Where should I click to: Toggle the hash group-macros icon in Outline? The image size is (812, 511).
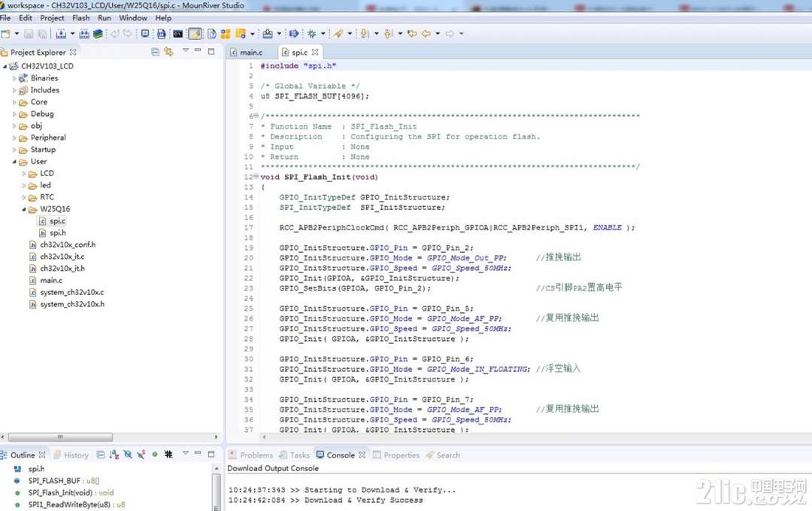point(168,455)
